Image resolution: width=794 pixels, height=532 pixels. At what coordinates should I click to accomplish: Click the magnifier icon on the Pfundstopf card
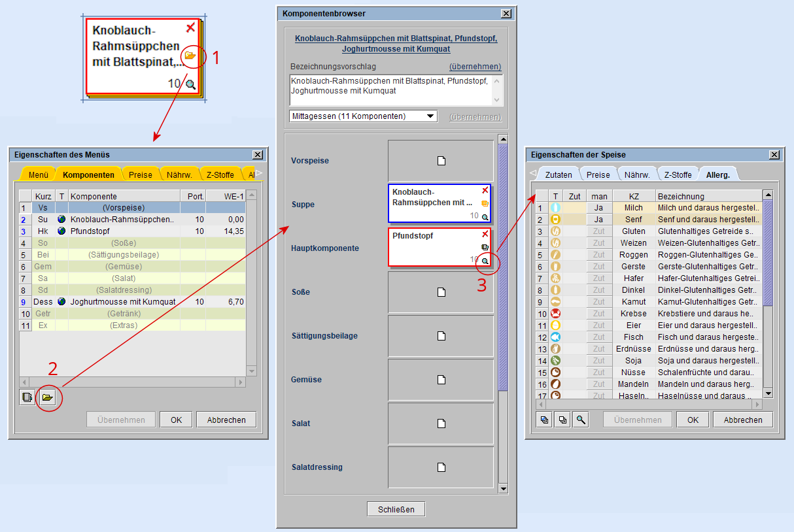point(485,261)
